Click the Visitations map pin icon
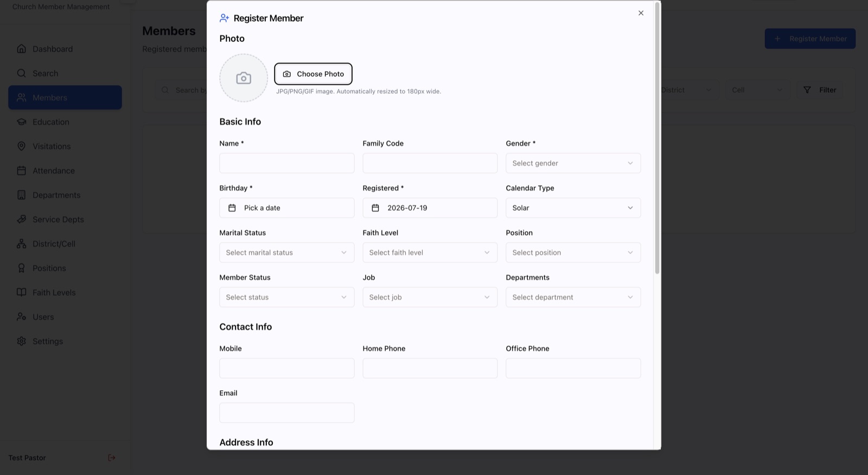 point(21,146)
